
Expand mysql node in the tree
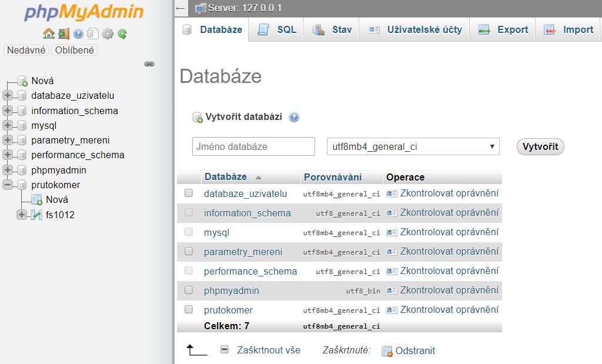(x=8, y=125)
